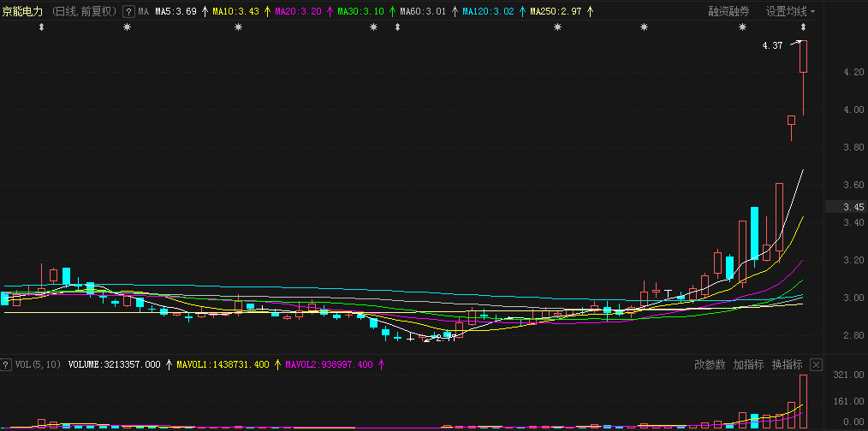The image size is (868, 431).
Task: Click the 改参数 button
Action: click(710, 365)
